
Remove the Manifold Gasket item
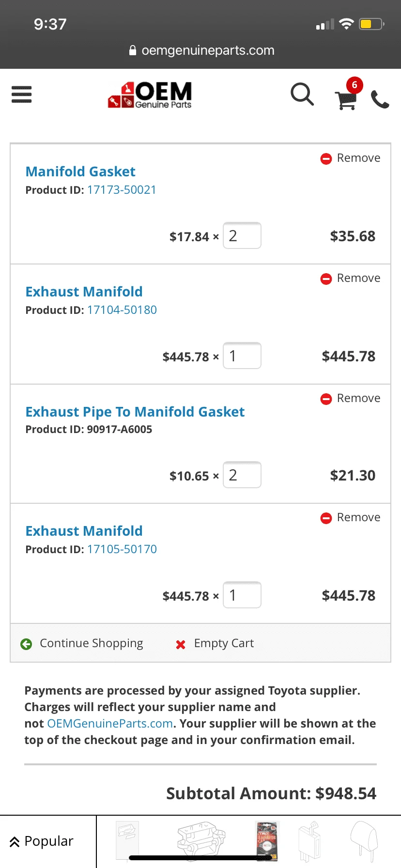click(350, 158)
